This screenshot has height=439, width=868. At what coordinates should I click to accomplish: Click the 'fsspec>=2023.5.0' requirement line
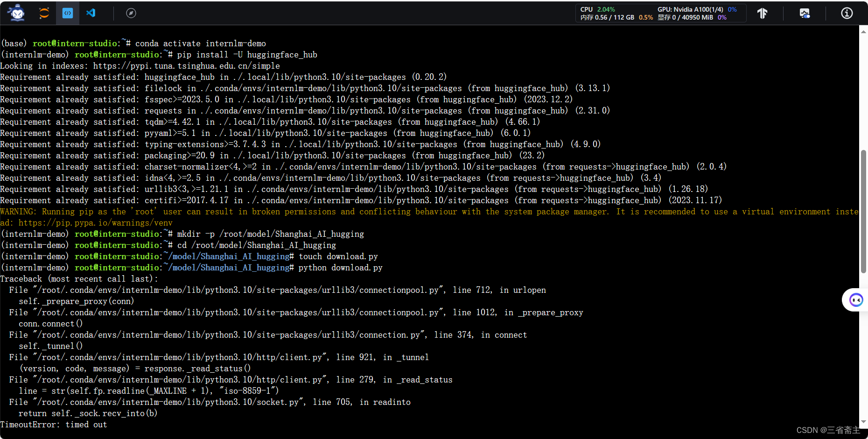pyautogui.click(x=287, y=99)
